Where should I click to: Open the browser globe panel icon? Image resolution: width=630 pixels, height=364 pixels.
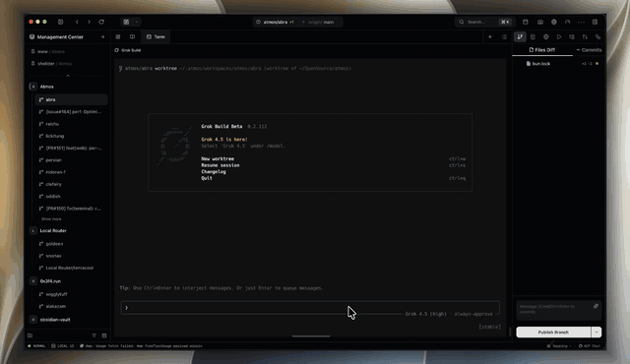pyautogui.click(x=546, y=37)
